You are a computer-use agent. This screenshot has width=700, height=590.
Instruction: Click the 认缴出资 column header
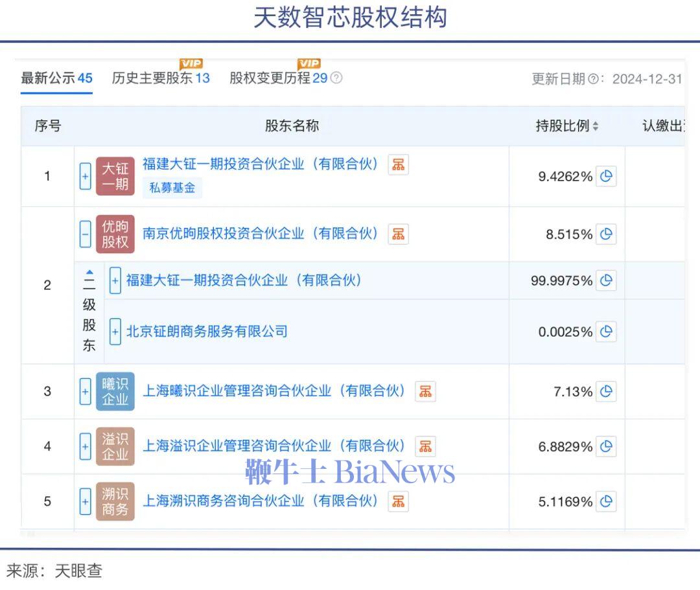point(663,126)
